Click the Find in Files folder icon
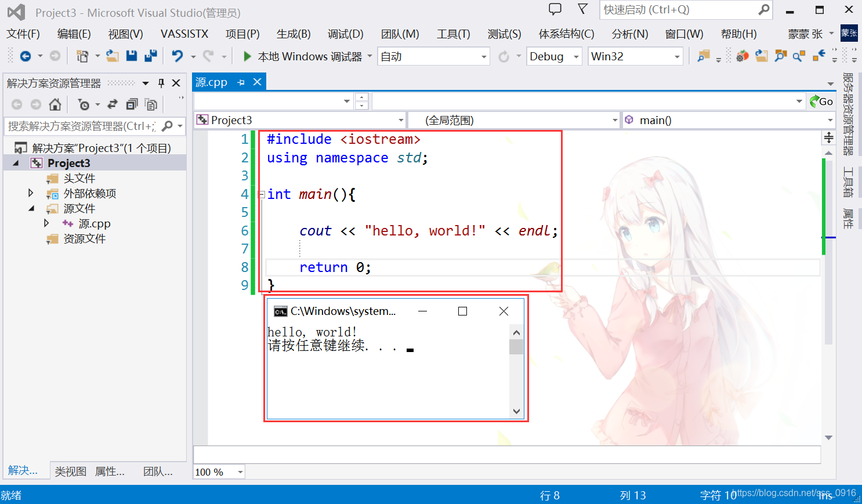The height and width of the screenshot is (504, 862). pos(704,56)
